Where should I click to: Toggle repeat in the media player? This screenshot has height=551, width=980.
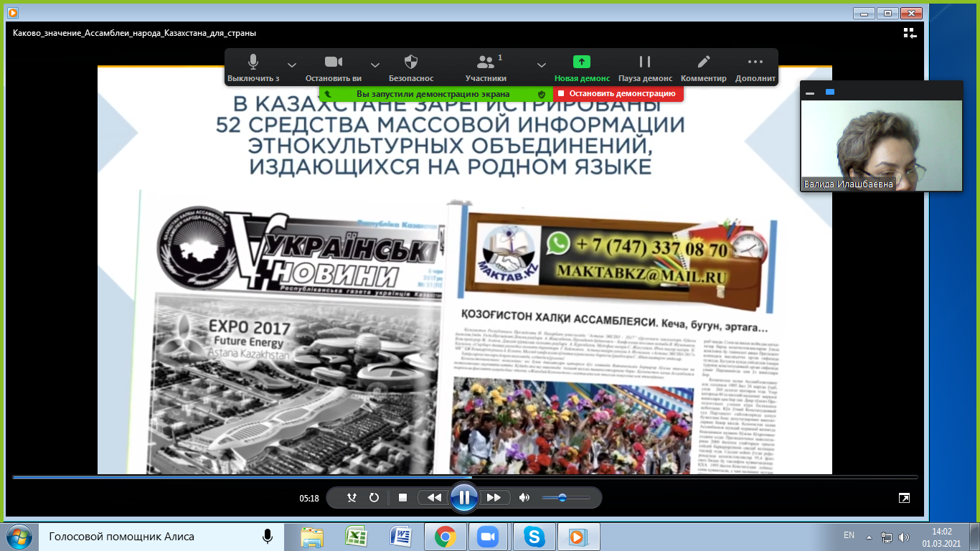coord(374,497)
